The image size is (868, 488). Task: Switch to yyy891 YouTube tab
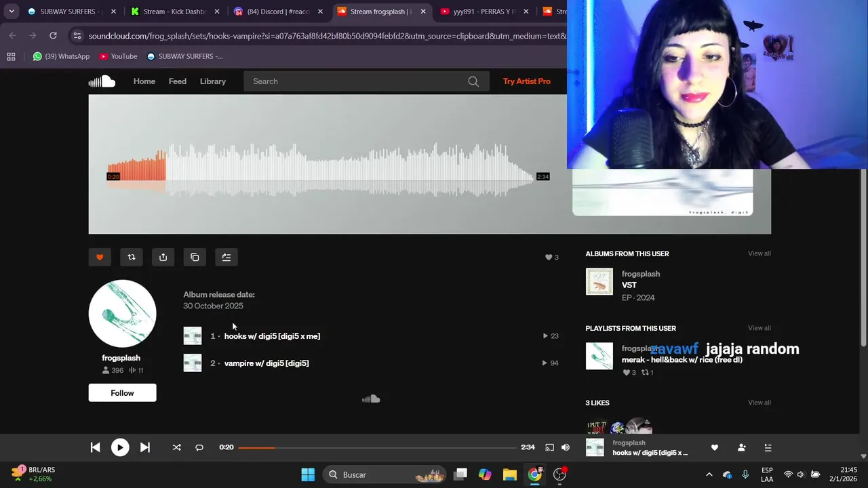[484, 12]
